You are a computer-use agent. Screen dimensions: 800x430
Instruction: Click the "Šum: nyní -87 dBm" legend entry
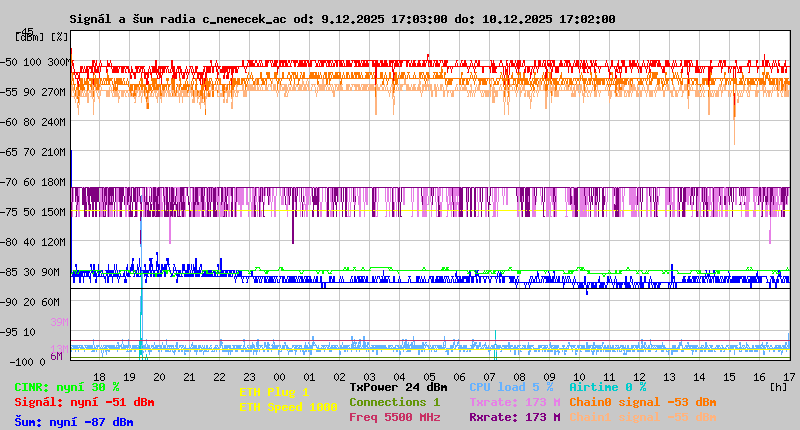[74, 422]
